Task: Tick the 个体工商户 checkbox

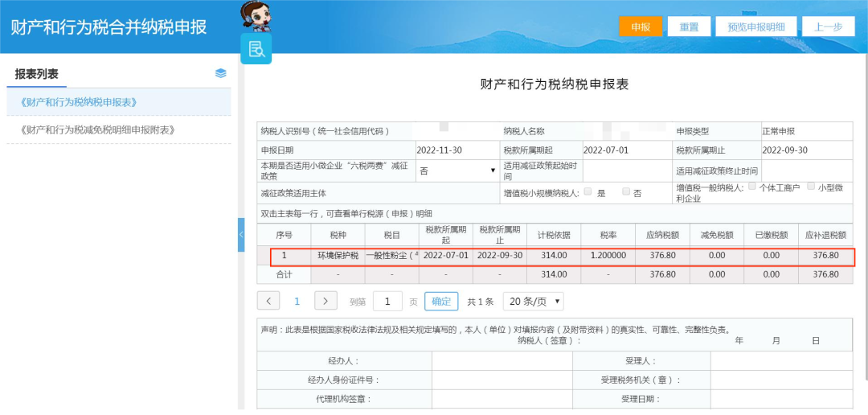Action: tap(751, 187)
